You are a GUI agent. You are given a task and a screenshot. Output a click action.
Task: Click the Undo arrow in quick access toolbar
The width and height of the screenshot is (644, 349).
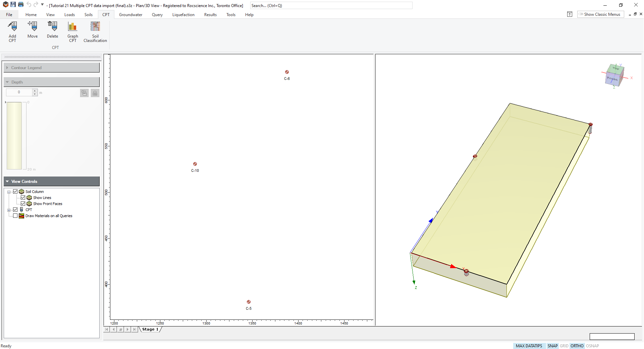[29, 5]
